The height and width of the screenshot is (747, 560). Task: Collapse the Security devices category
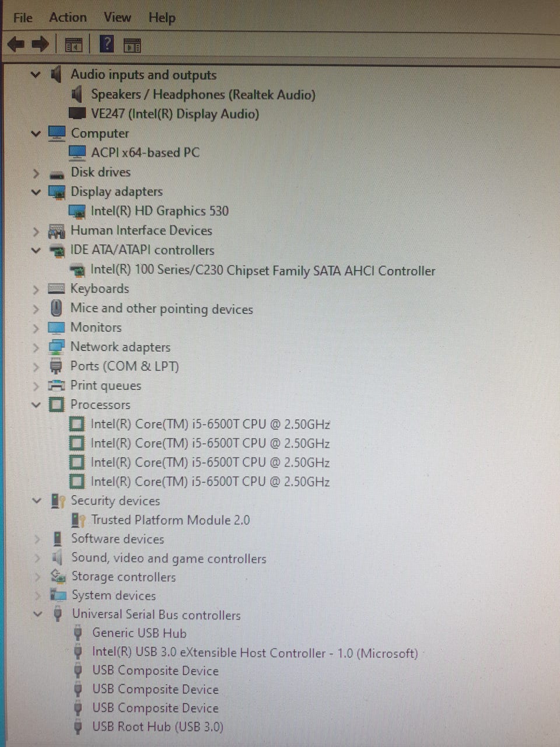click(37, 501)
